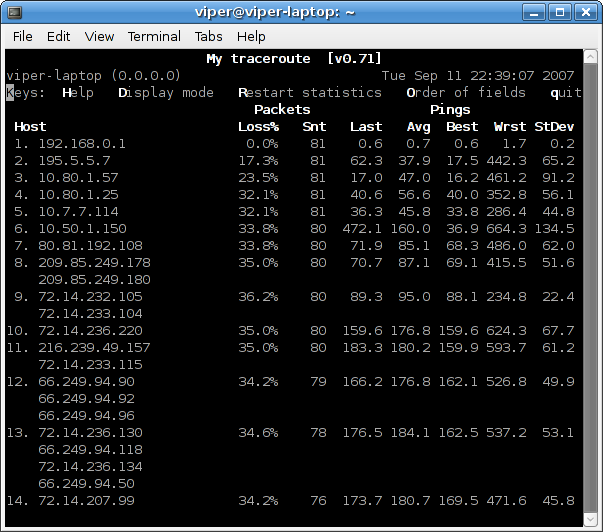Screen dimensions: 603x532
Task: Select host 80.81.192.108
Action: pos(90,246)
